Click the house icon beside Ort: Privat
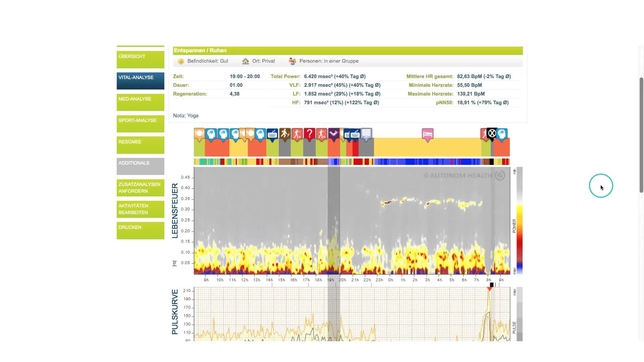The height and width of the screenshot is (362, 644). (x=246, y=61)
